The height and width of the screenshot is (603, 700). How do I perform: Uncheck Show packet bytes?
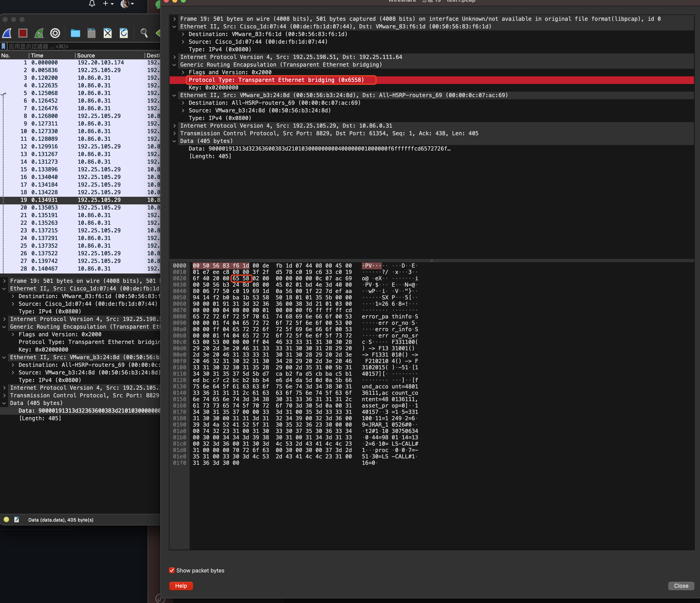[x=172, y=570]
